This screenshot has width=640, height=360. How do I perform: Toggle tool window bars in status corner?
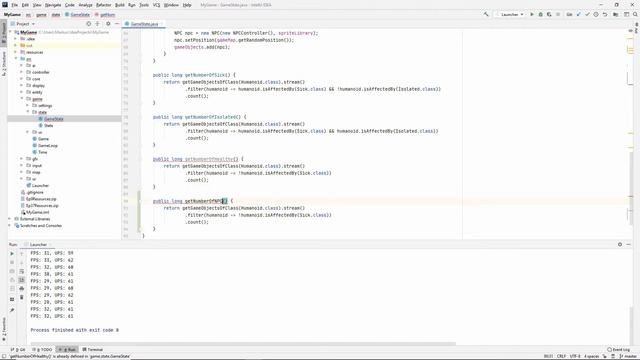4,356
